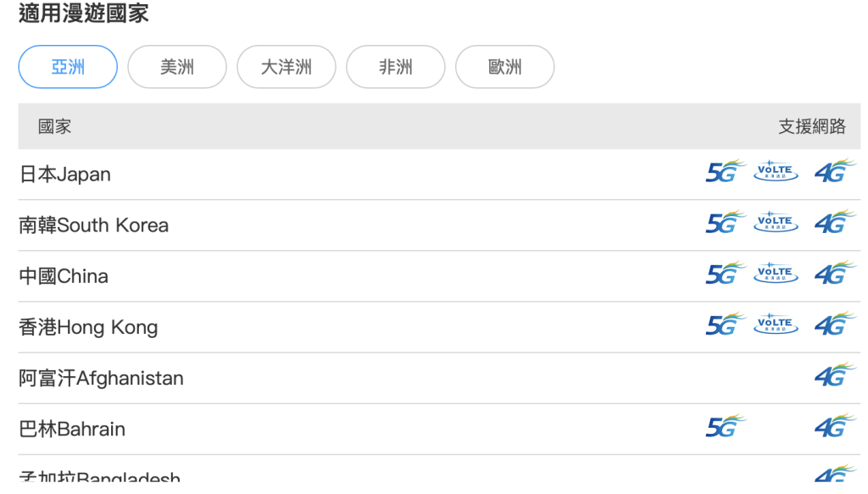The image size is (868, 494).
Task: Select the 亞洲 region tab
Action: 68,67
